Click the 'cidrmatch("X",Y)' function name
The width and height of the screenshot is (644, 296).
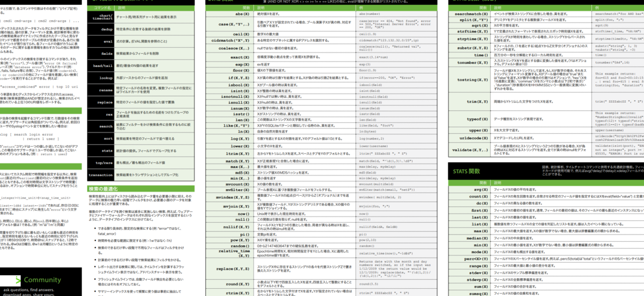coord(230,41)
